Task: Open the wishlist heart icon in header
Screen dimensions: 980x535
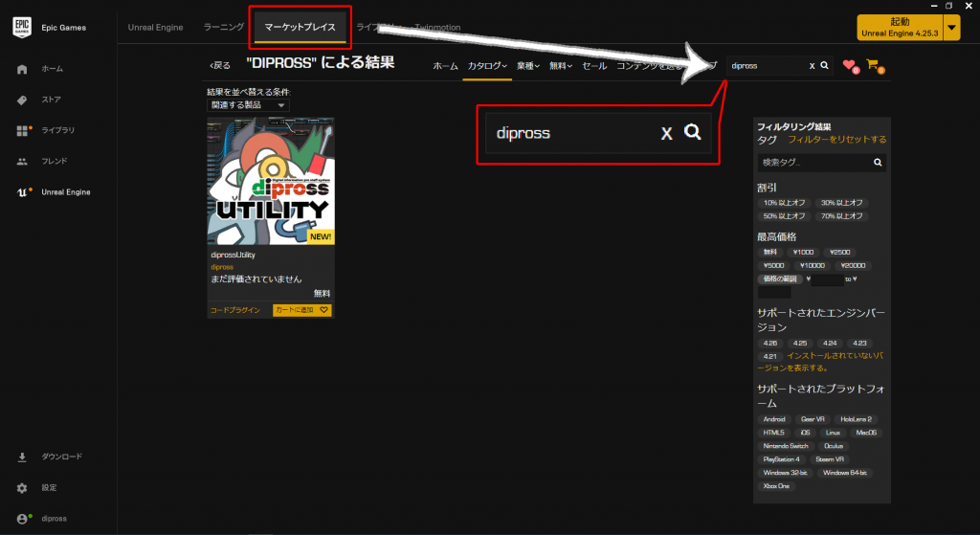Action: [850, 65]
